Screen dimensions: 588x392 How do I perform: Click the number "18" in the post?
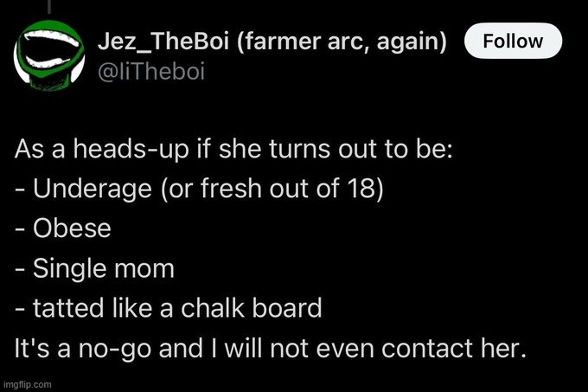click(x=361, y=189)
